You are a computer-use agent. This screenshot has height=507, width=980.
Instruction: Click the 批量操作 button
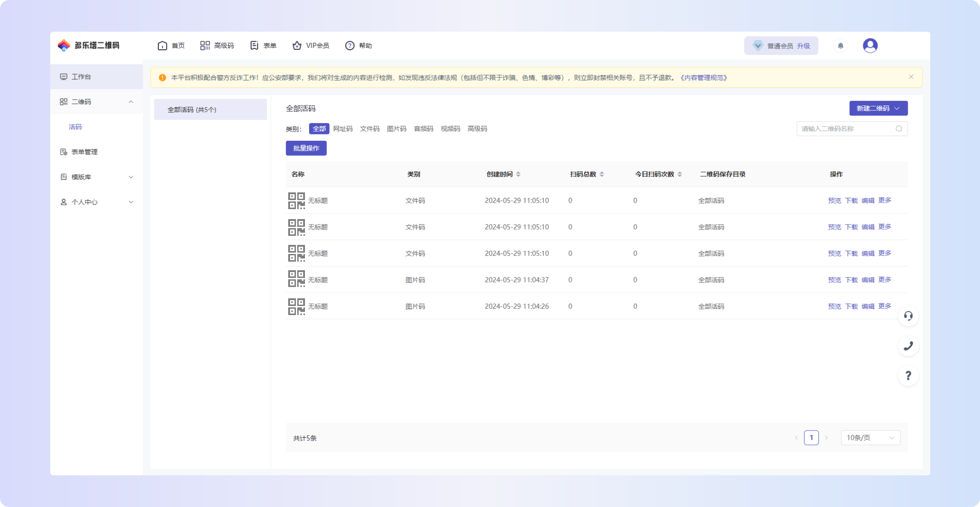306,148
